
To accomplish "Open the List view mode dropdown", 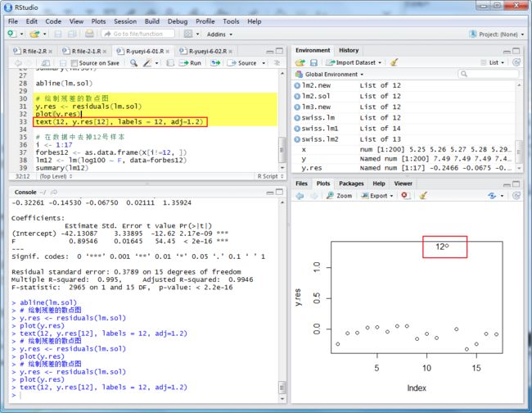I will [x=493, y=62].
